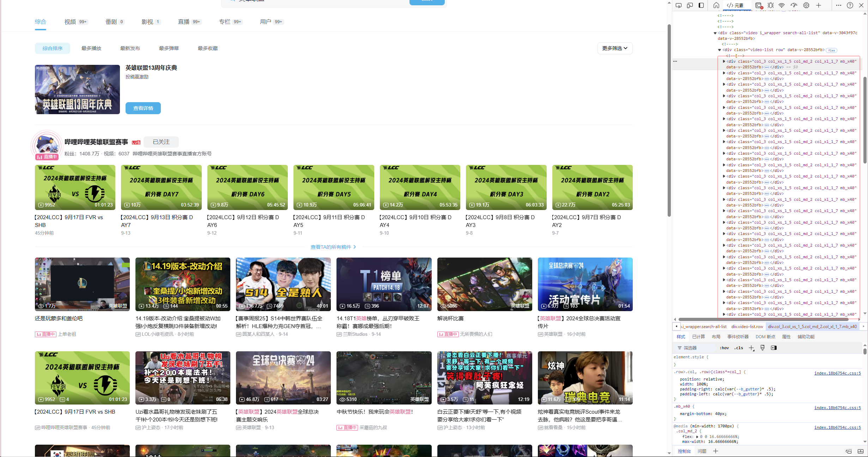Toggle the :hov element state panel
The height and width of the screenshot is (457, 868).
724,348
